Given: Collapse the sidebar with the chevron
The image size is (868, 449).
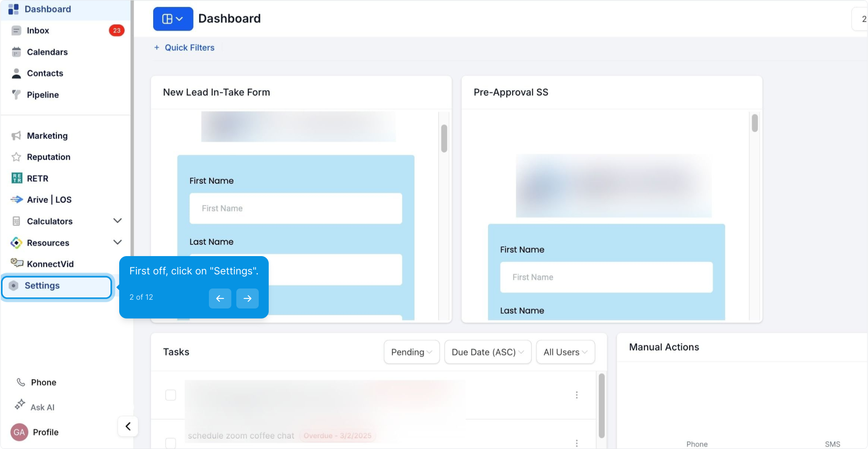Looking at the screenshot, I should 128,426.
